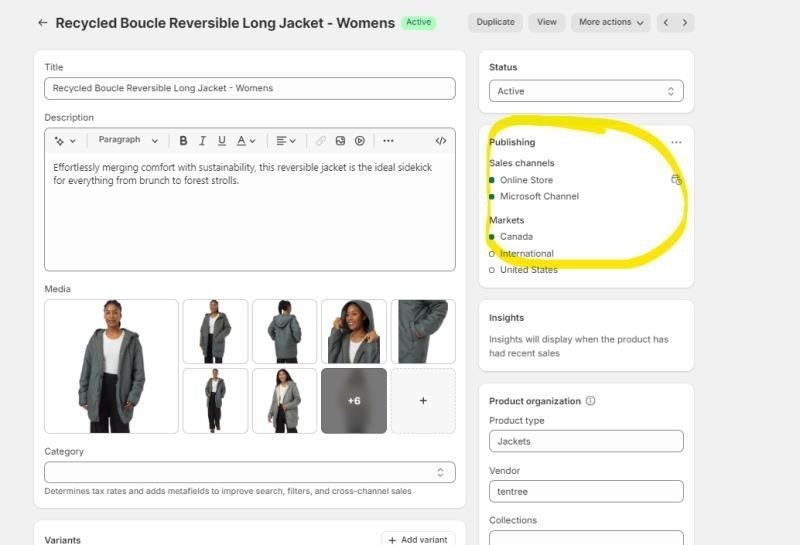Click the insert image icon
800x545 pixels.
coord(340,141)
